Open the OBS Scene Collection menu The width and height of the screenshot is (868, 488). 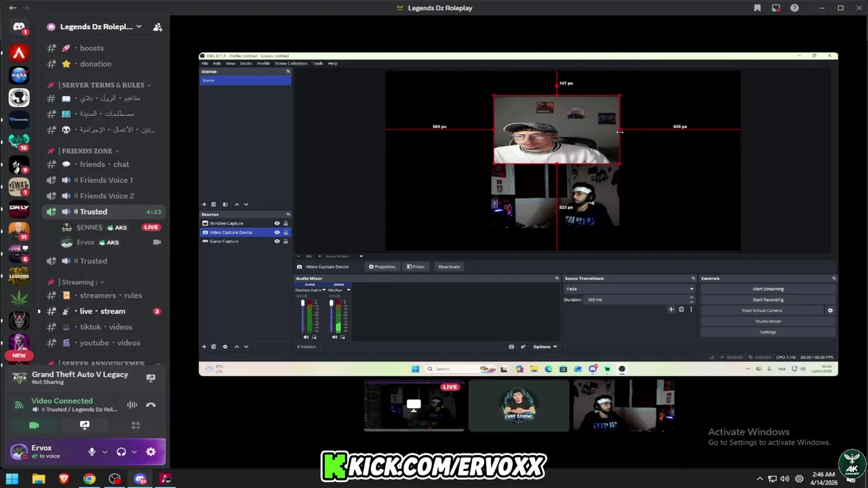pos(292,63)
